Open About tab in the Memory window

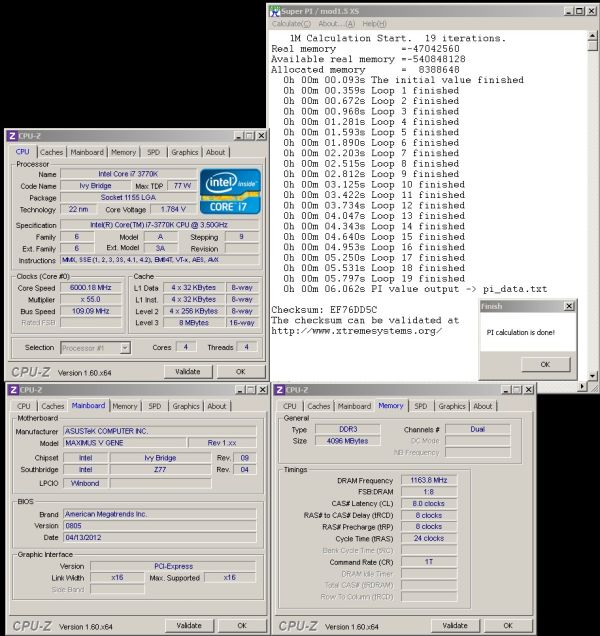(x=483, y=406)
